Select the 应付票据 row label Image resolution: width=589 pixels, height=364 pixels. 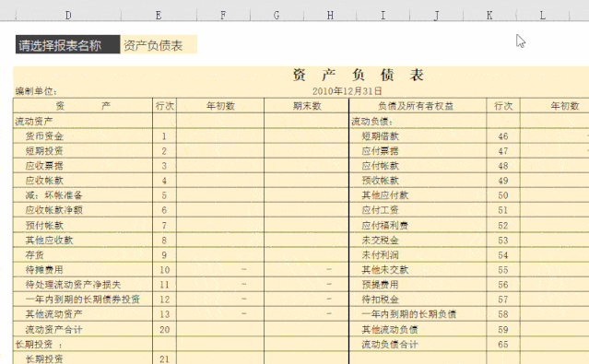(x=380, y=150)
